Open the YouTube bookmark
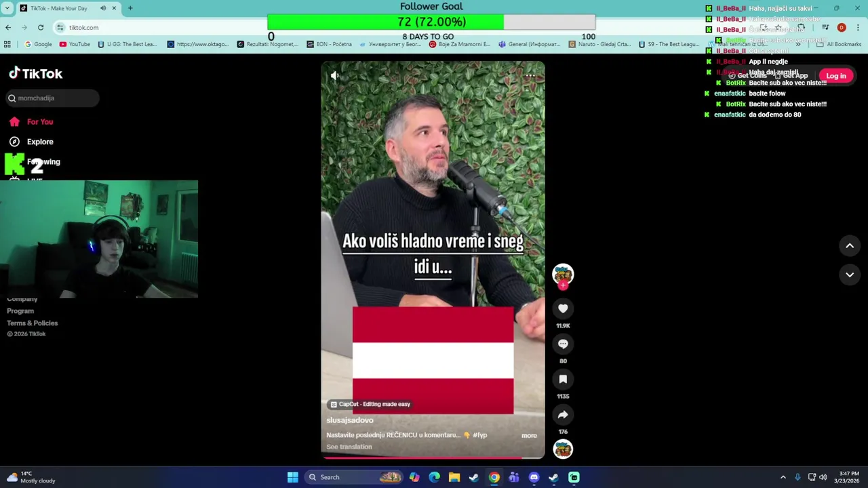868x488 pixels. pos(75,44)
